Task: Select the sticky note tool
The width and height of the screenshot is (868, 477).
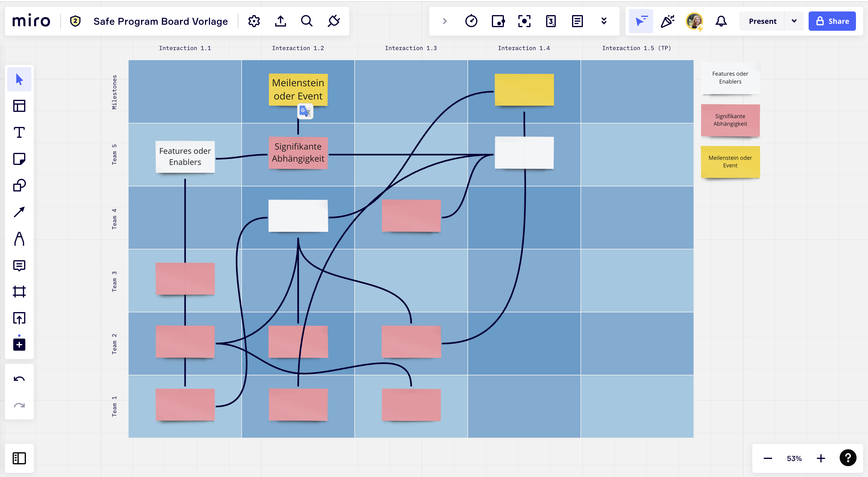Action: coord(19,159)
